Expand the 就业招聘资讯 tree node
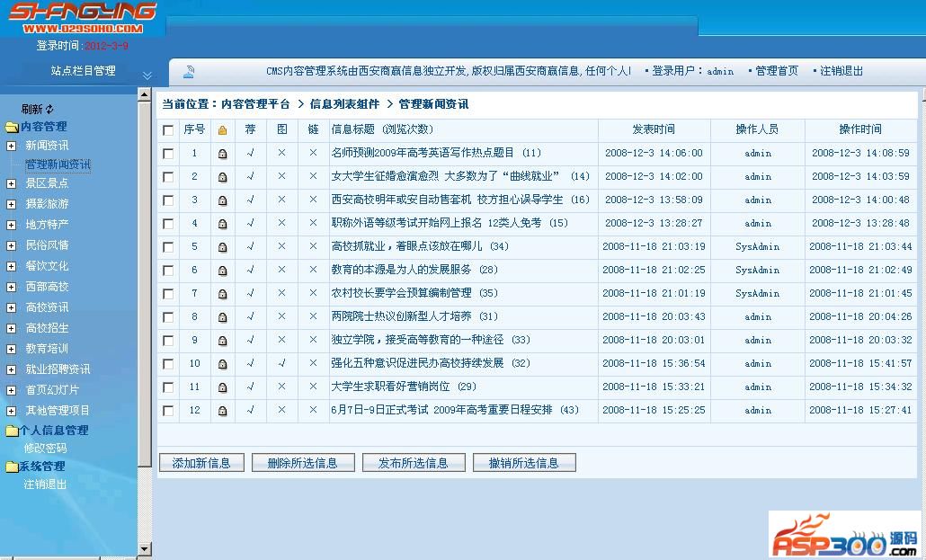The image size is (926, 560). point(11,369)
